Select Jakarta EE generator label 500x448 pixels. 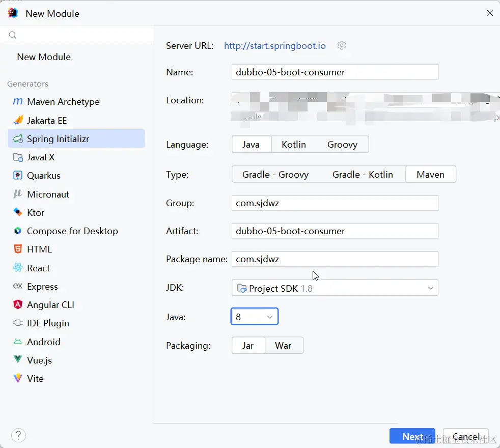tap(47, 120)
